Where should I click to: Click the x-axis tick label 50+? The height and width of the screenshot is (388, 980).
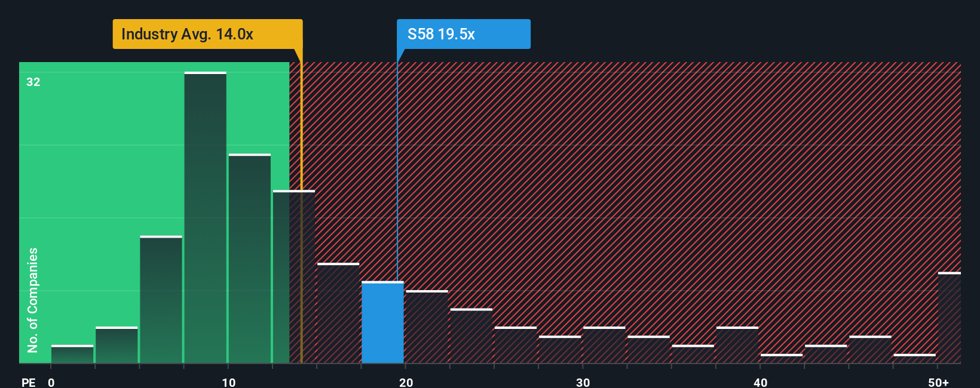click(939, 383)
